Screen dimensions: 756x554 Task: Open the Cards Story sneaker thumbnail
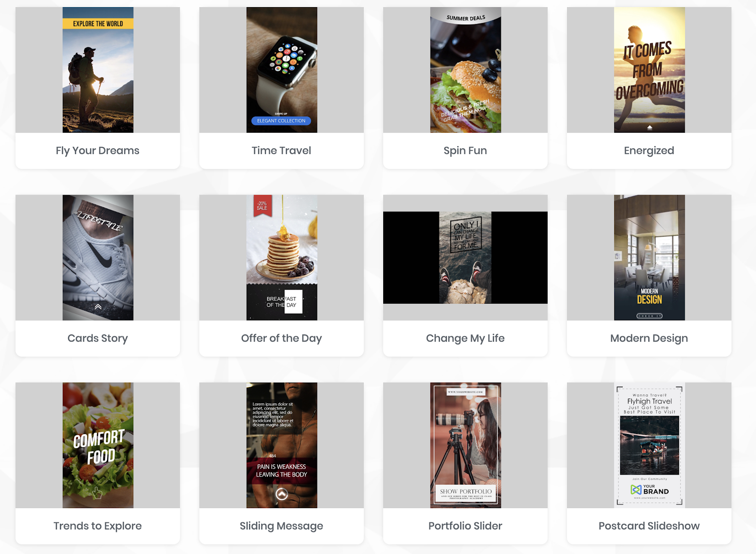(98, 257)
